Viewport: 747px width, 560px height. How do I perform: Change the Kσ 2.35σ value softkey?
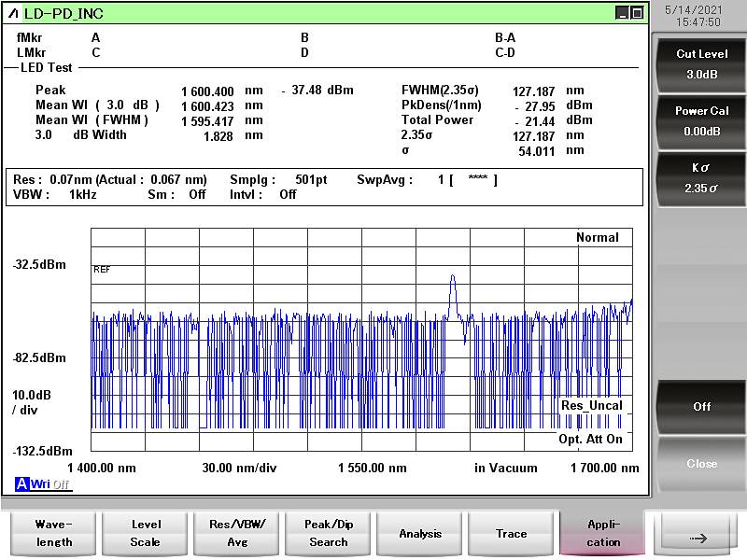click(701, 177)
